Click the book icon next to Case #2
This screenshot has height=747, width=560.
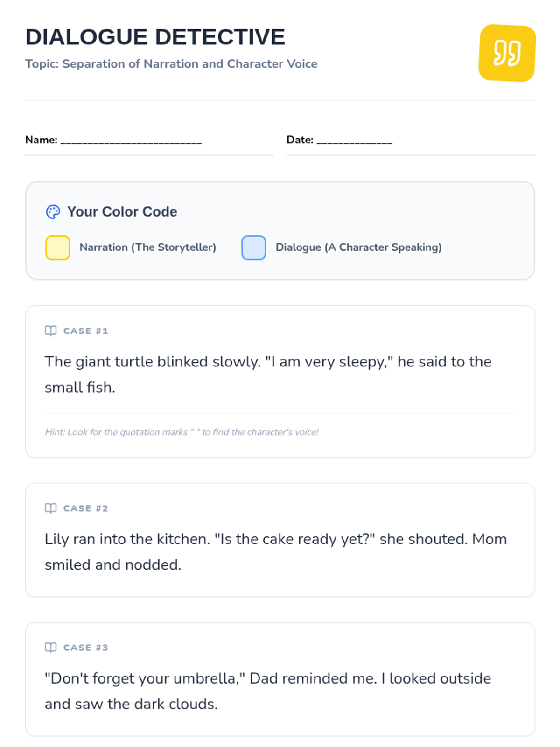click(51, 508)
